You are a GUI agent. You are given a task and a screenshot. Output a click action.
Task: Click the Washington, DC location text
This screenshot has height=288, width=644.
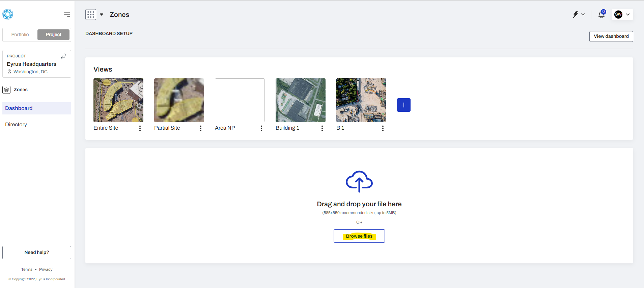pos(30,72)
